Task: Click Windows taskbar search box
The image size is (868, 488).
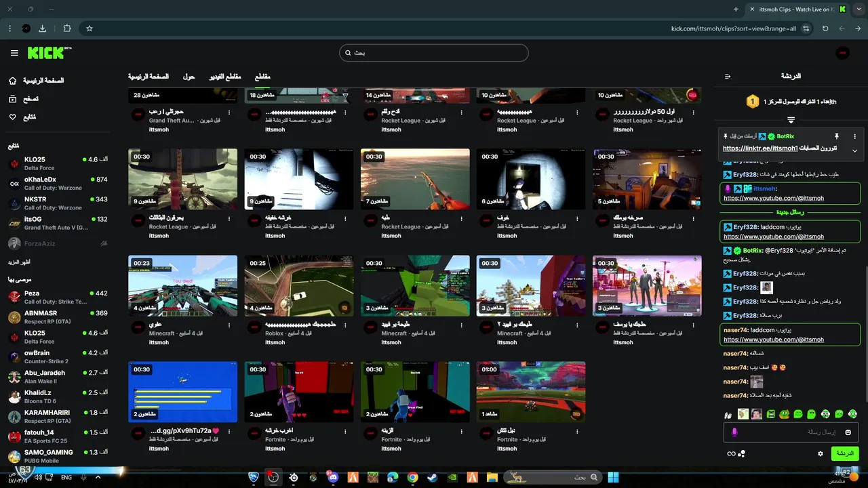Action: 553,477
